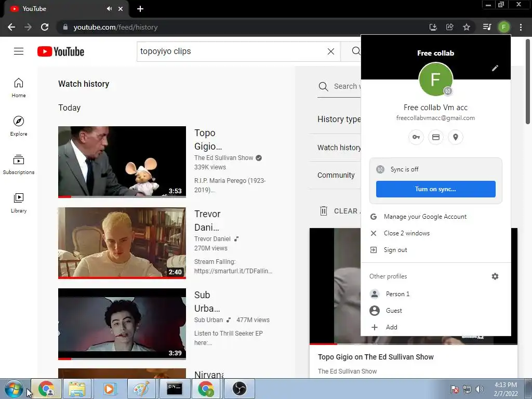Bookmark this tab with the star

(x=467, y=27)
